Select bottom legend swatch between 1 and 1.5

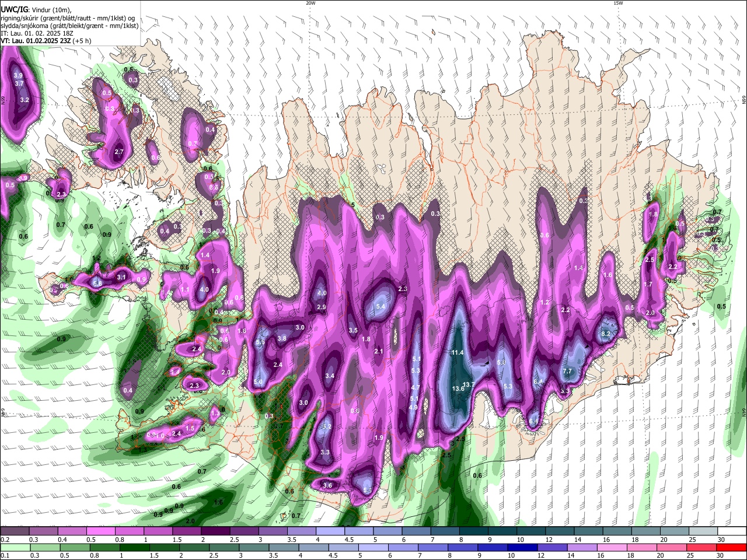click(x=134, y=547)
